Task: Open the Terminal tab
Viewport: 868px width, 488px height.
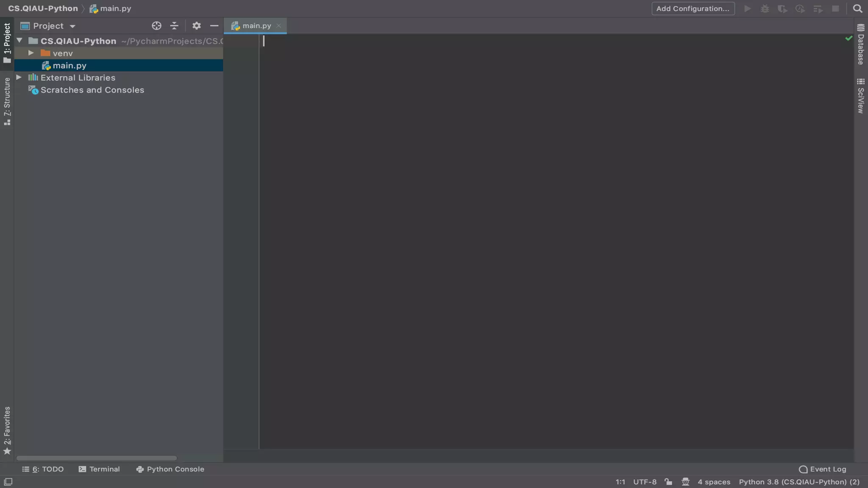Action: point(99,469)
